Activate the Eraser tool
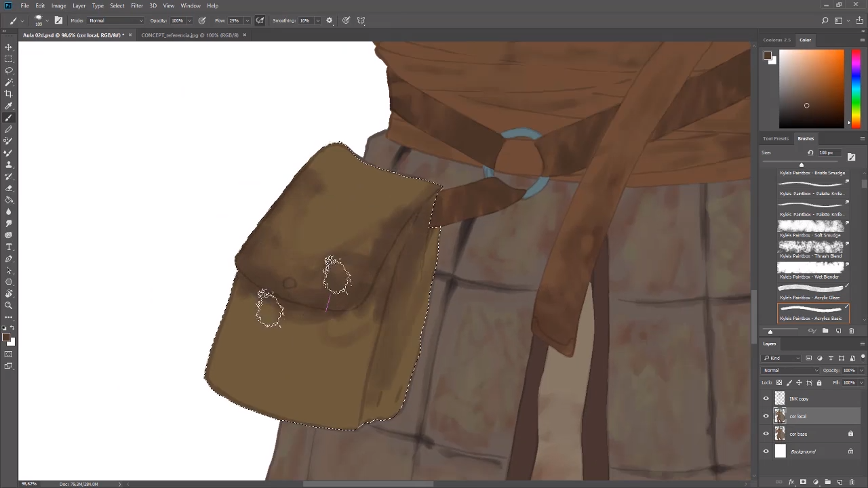Screen dimensions: 868x488 [9, 188]
